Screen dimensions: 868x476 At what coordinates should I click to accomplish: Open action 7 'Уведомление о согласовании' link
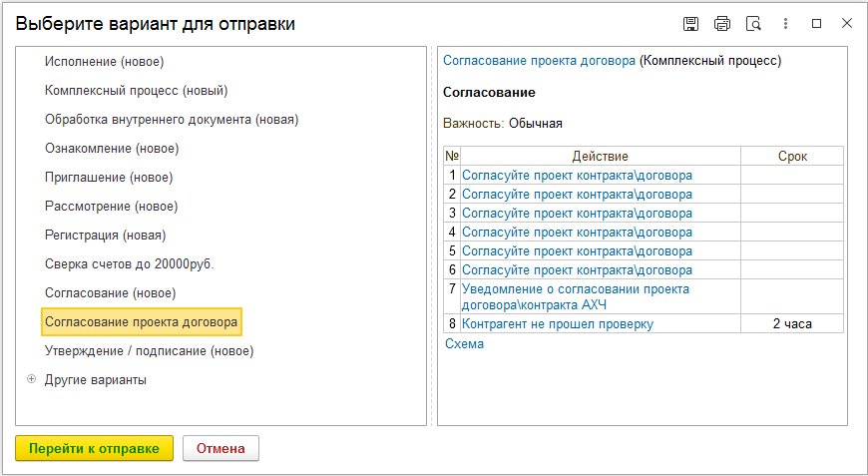(576, 296)
